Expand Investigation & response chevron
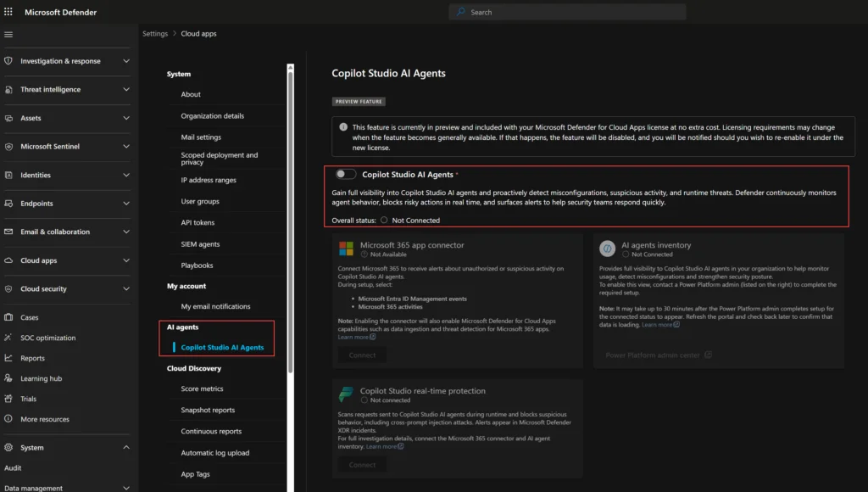Viewport: 868px width, 492px height. 126,61
